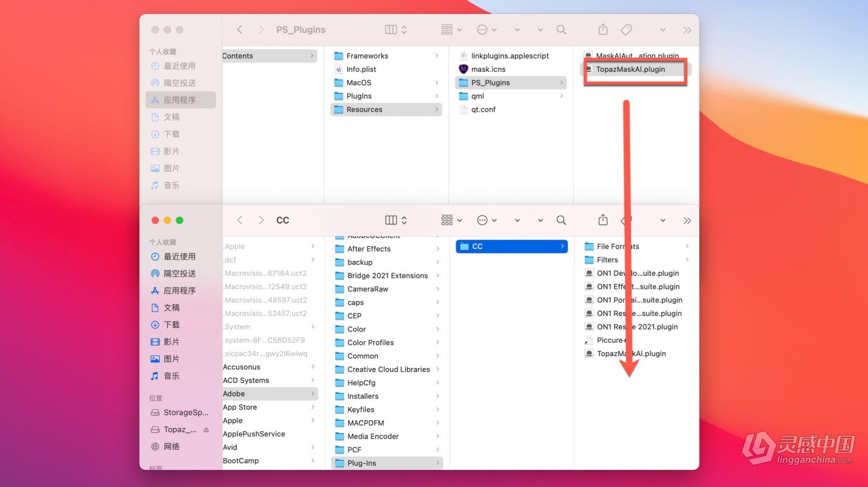Select the Contents folder row

(x=270, y=56)
